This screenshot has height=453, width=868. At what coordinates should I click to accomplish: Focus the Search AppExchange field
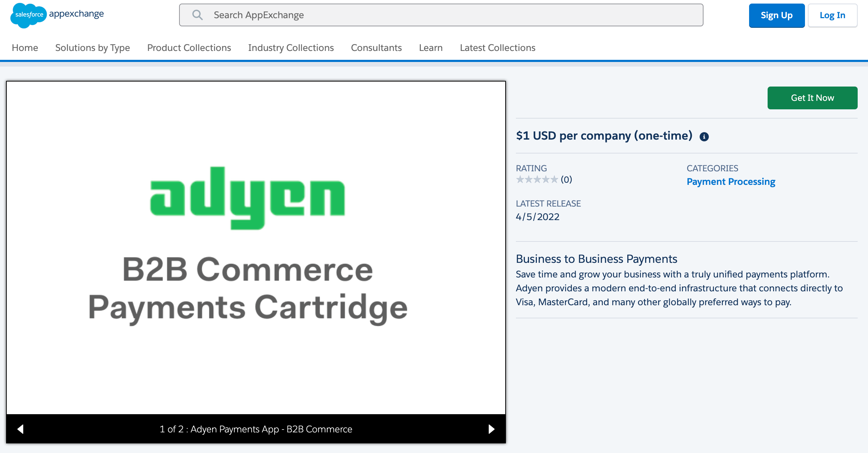[x=441, y=15]
